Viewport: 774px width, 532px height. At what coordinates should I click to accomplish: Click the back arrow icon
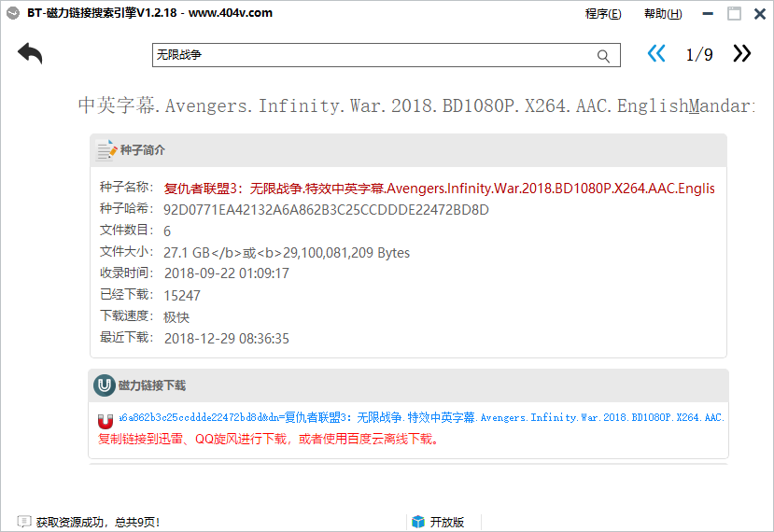(x=30, y=54)
